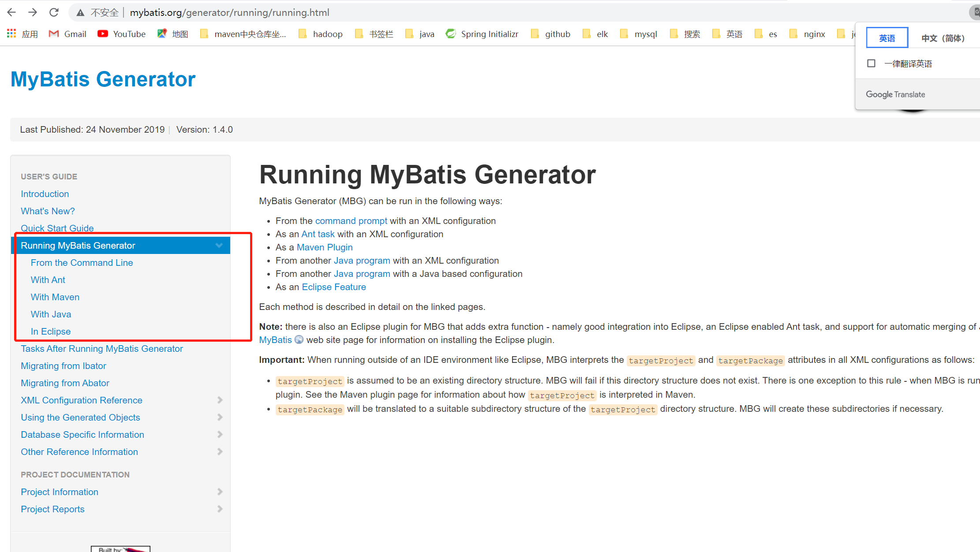The height and width of the screenshot is (552, 980).
Task: Open the hadoop bookmark folder
Action: click(321, 34)
